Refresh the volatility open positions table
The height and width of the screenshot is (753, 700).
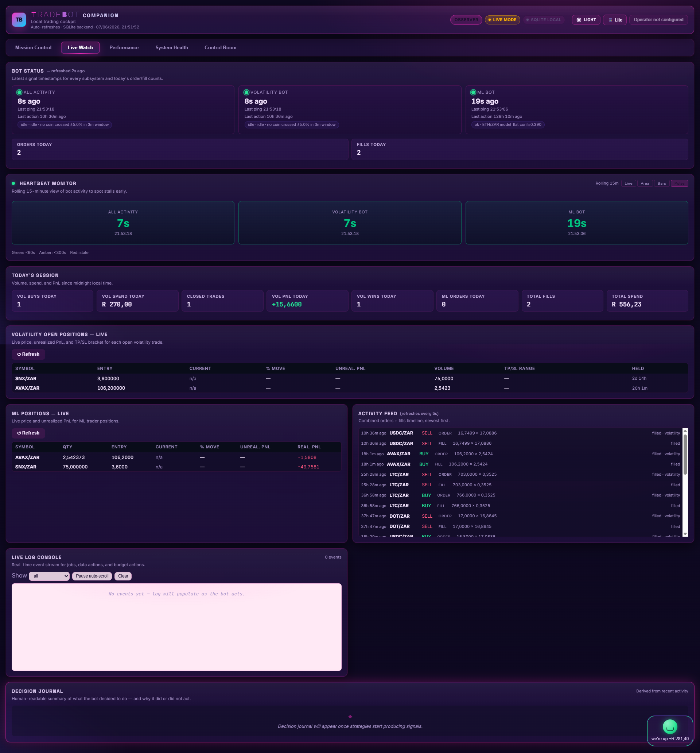[28, 354]
